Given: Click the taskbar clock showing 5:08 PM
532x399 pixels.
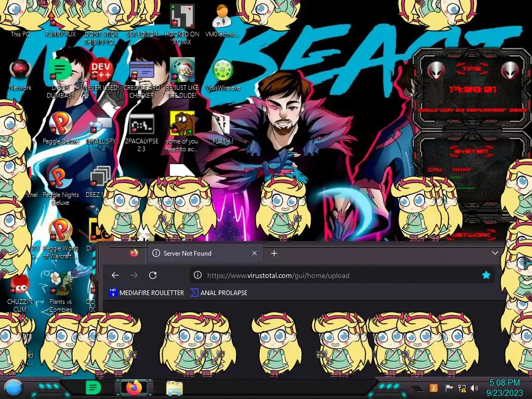Looking at the screenshot, I should tap(504, 388).
